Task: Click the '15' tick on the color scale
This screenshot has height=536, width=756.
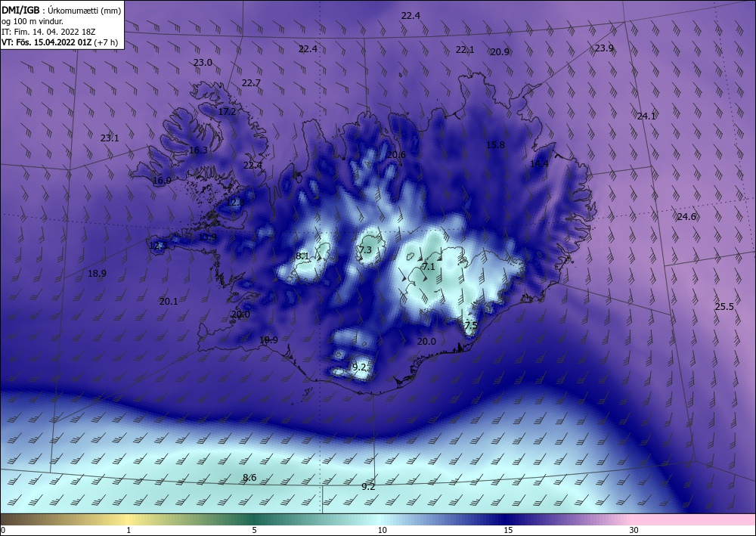Action: click(508, 530)
